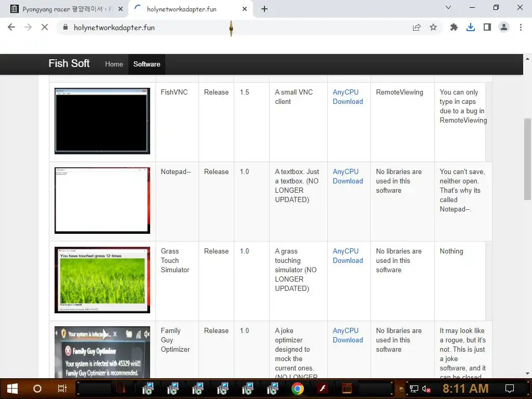The width and height of the screenshot is (532, 399).
Task: Switch to the Pyongyang racer tab
Action: coord(64,9)
